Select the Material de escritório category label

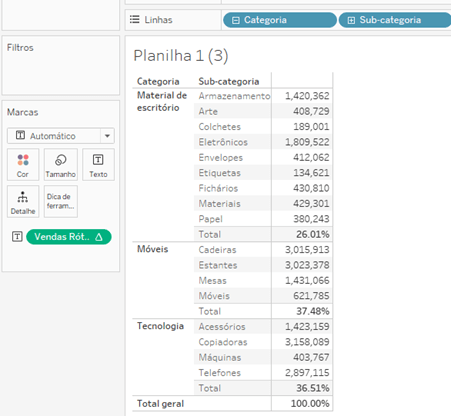click(x=162, y=101)
